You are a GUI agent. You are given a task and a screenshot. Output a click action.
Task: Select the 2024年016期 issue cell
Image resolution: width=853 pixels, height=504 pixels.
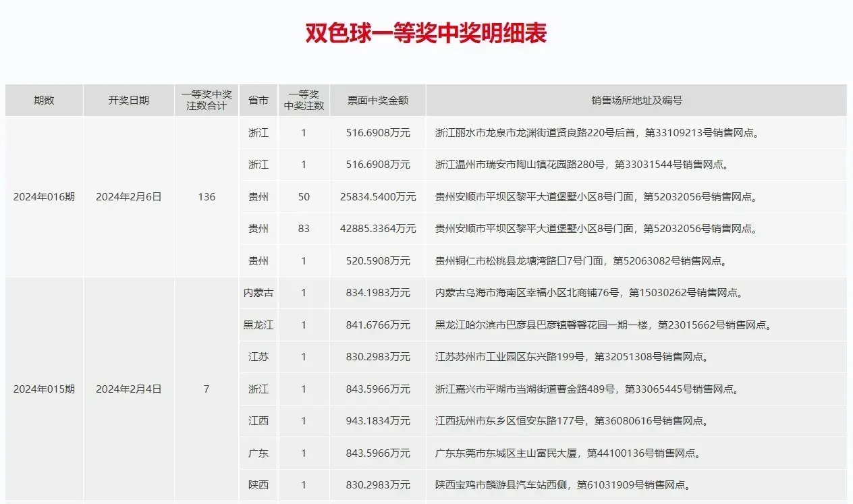(x=44, y=197)
